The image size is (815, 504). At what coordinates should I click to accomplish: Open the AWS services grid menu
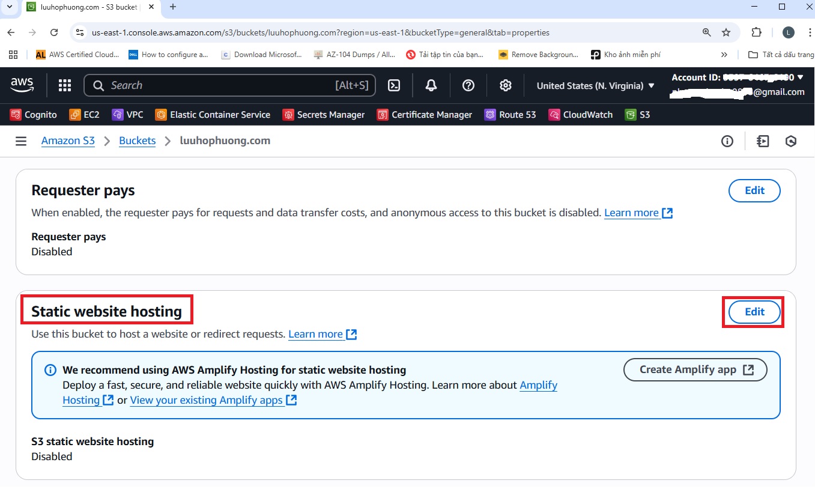pos(65,86)
